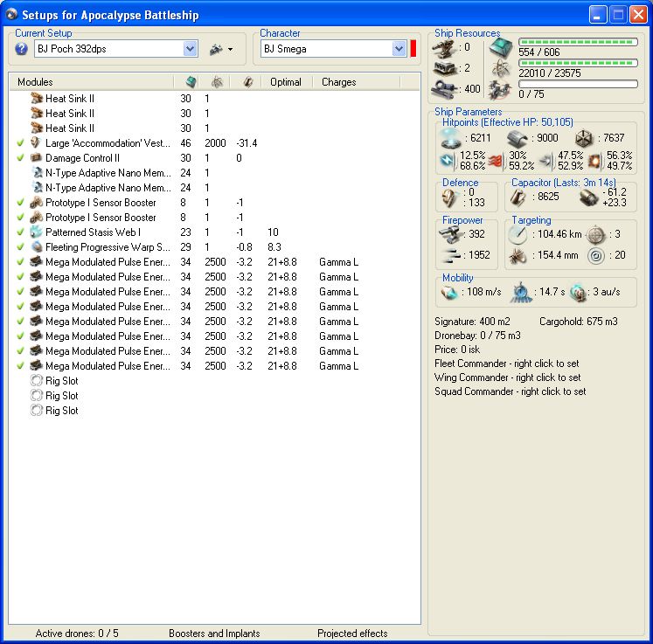653x644 pixels.
Task: Toggle the Large 'Accommodation' Vest module active checkmark
Action: pyautogui.click(x=20, y=143)
